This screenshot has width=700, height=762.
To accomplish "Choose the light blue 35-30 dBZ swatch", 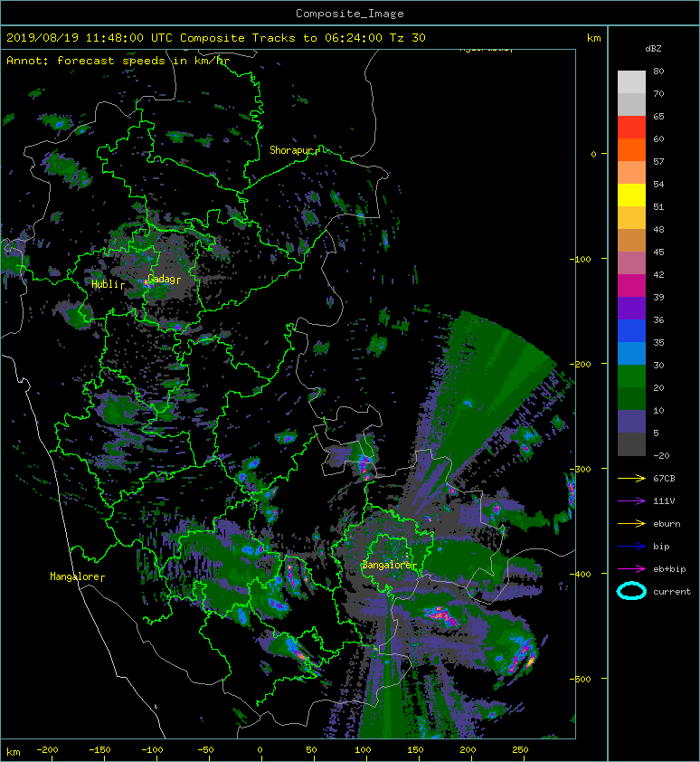I will (631, 354).
